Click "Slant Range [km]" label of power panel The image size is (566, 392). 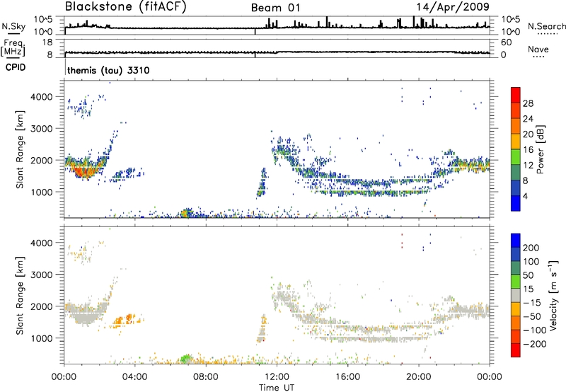point(20,149)
